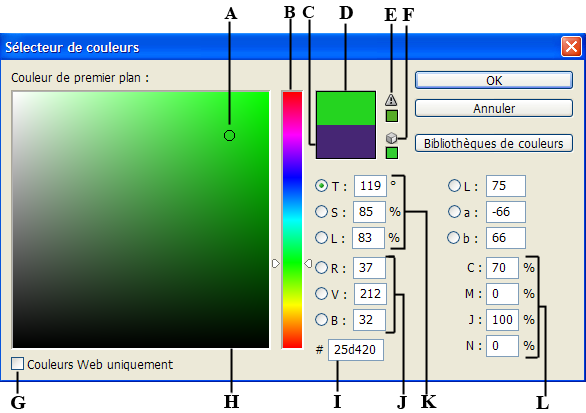Click the out-of-gamut warning triangle icon
Image resolution: width=586 pixels, height=413 pixels.
point(391,100)
